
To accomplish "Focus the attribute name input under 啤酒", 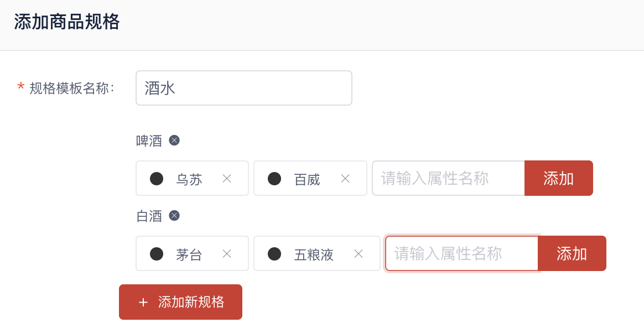I will pos(449,178).
